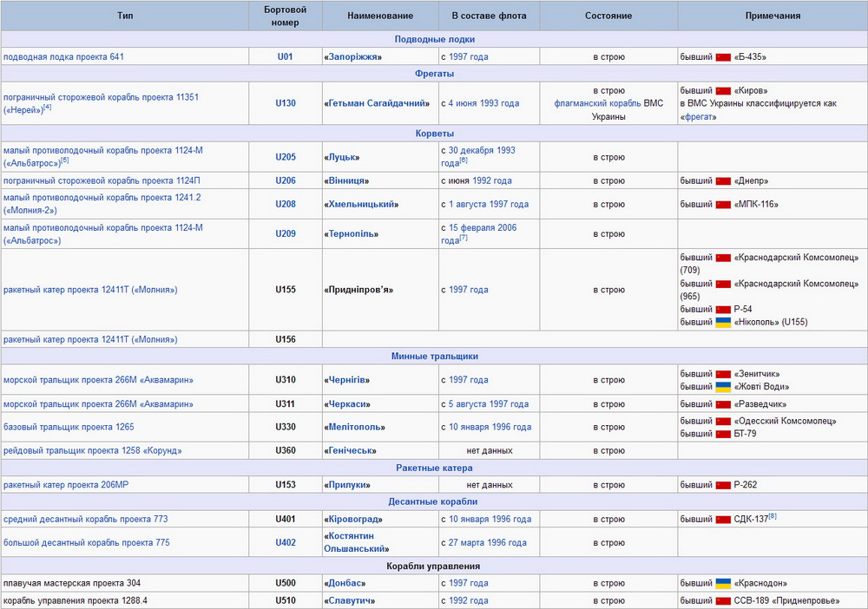
Task: Follow the U01 hull number link
Action: click(x=285, y=57)
